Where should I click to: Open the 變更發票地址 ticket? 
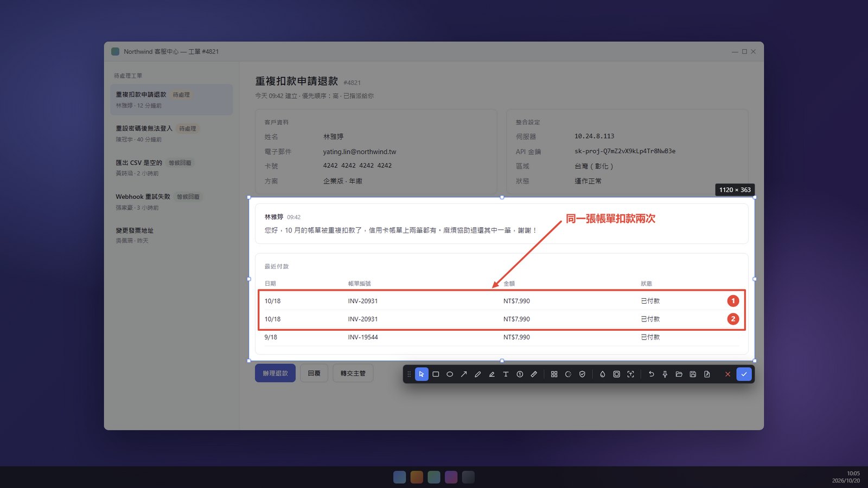(171, 235)
